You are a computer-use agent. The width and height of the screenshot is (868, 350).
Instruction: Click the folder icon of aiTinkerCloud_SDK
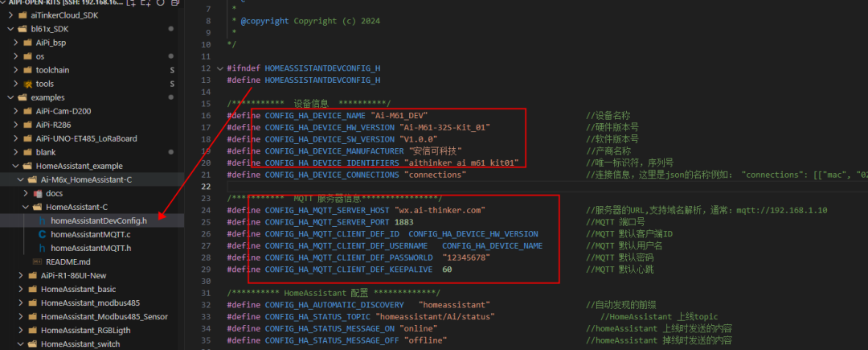pyautogui.click(x=23, y=15)
